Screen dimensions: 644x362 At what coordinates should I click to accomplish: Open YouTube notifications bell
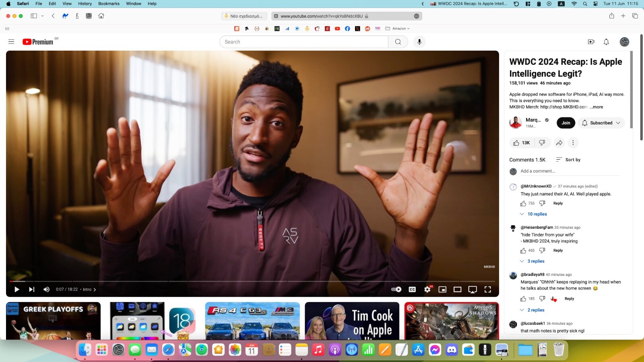(x=606, y=42)
